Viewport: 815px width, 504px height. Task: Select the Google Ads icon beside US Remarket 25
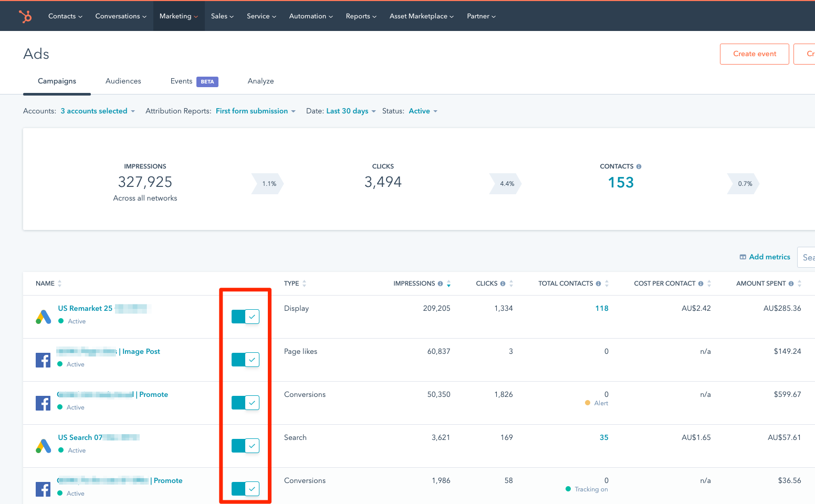pyautogui.click(x=43, y=317)
